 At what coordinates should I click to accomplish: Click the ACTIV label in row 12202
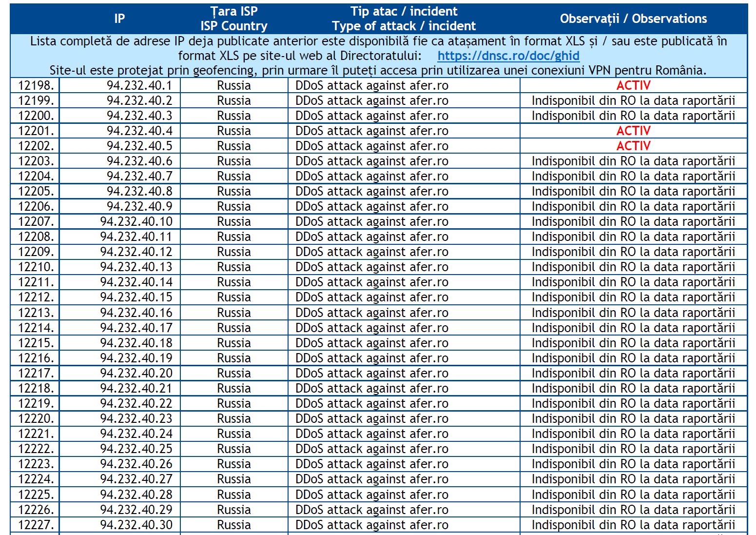pyautogui.click(x=633, y=146)
